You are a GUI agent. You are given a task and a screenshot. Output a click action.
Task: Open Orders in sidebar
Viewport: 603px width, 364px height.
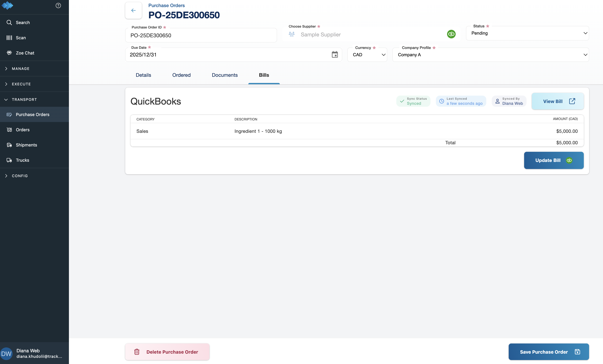click(x=23, y=130)
